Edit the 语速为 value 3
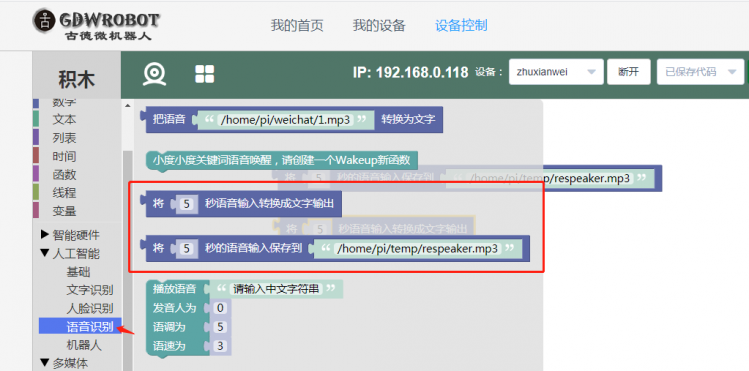 220,346
